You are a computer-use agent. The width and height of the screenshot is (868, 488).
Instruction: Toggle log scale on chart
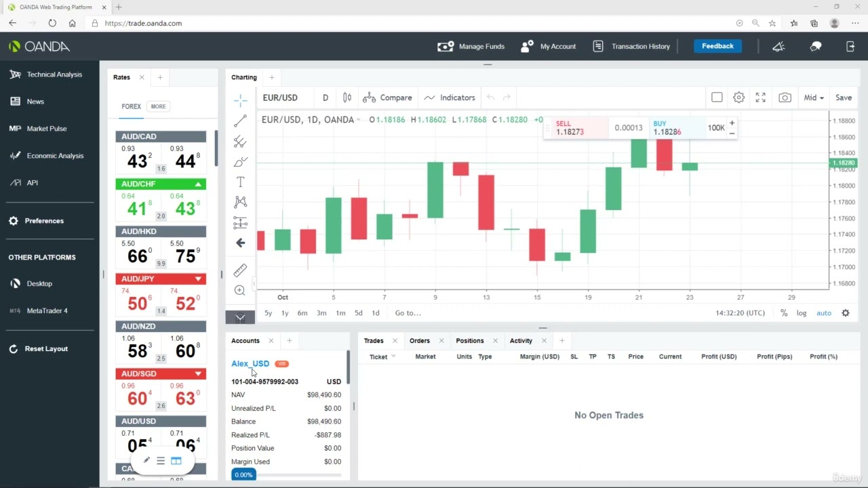coord(802,313)
